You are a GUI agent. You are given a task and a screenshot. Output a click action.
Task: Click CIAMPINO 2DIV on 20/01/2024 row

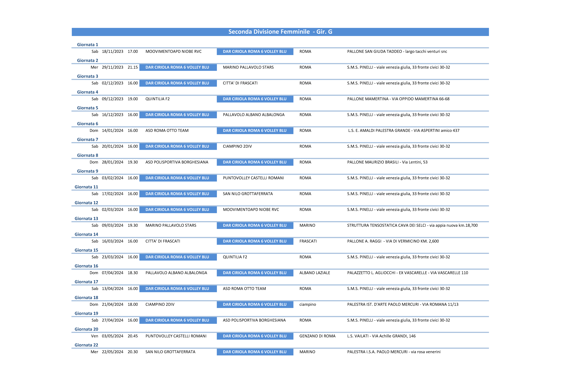[x=237, y=147]
